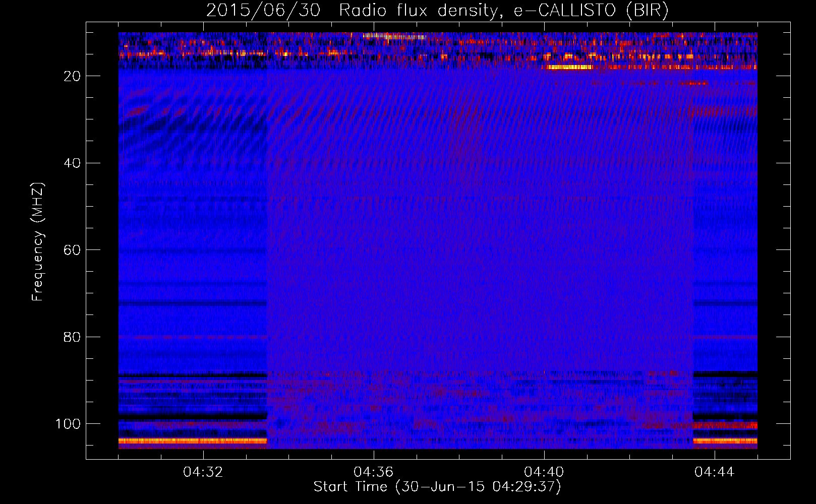The height and width of the screenshot is (504, 816).
Task: Click the 100 frequency tick label
Action: click(x=68, y=424)
